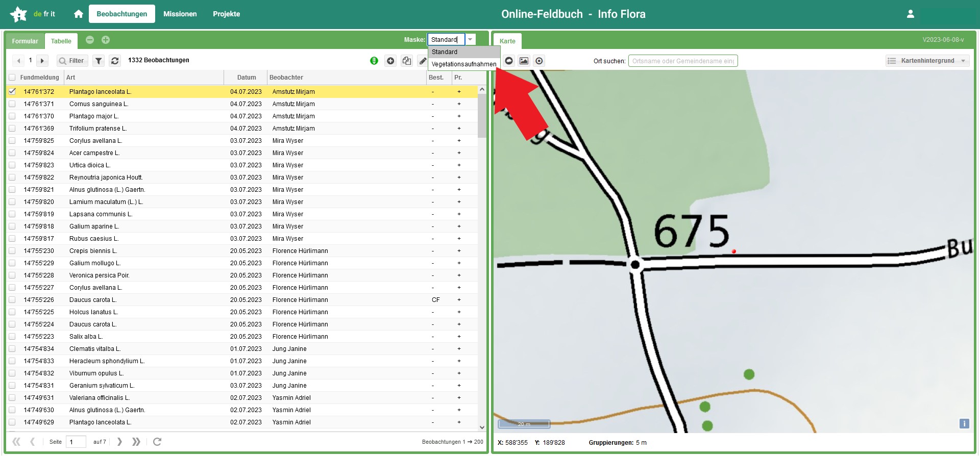
Task: Select the Karte tab
Action: point(507,41)
